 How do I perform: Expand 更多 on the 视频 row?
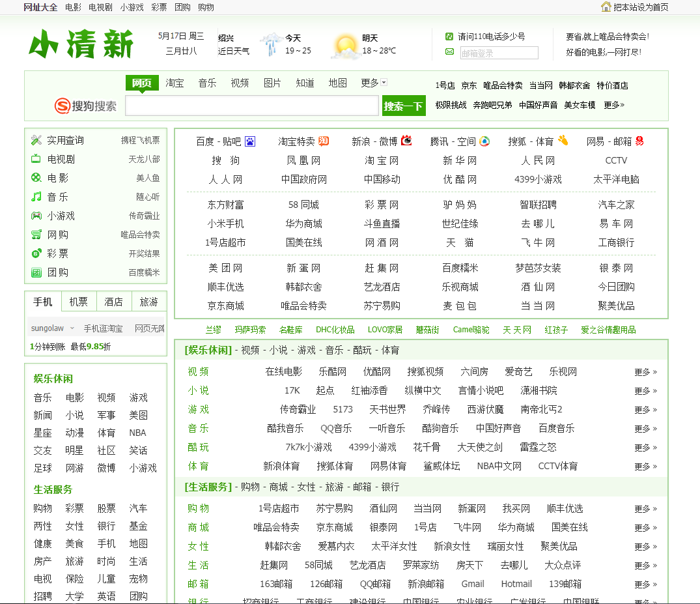[x=645, y=372]
